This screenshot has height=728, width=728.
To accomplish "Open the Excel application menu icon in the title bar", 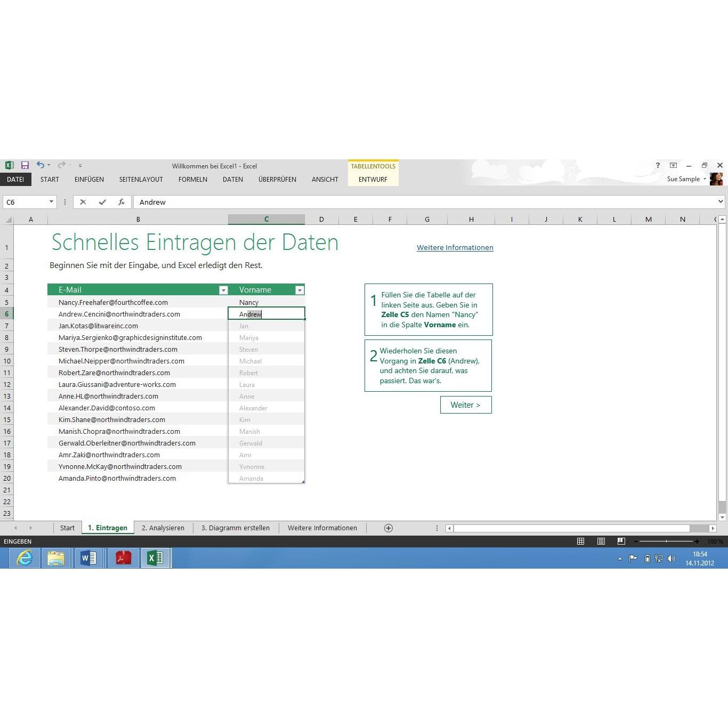I will (9, 166).
